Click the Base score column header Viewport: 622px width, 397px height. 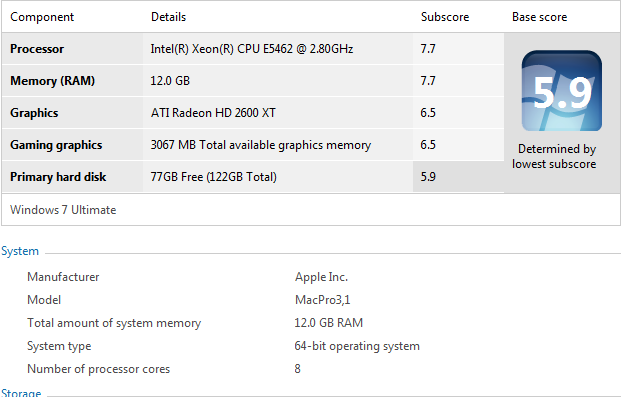click(x=539, y=17)
